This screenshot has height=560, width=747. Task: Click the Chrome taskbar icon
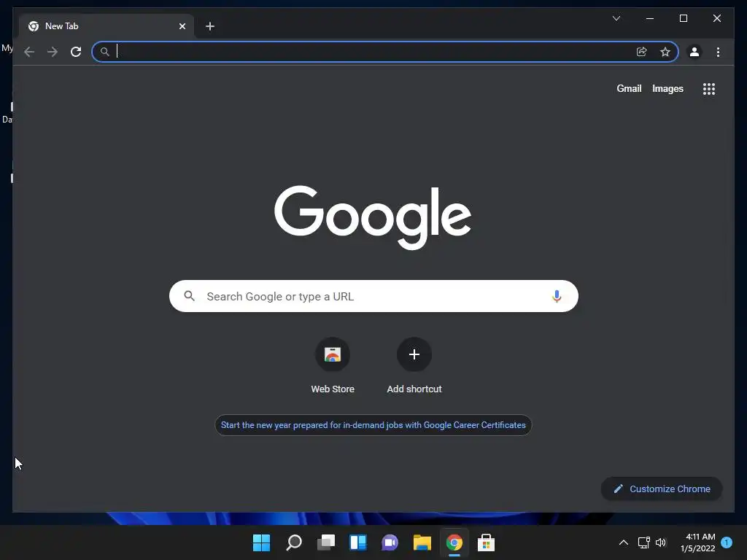point(454,542)
